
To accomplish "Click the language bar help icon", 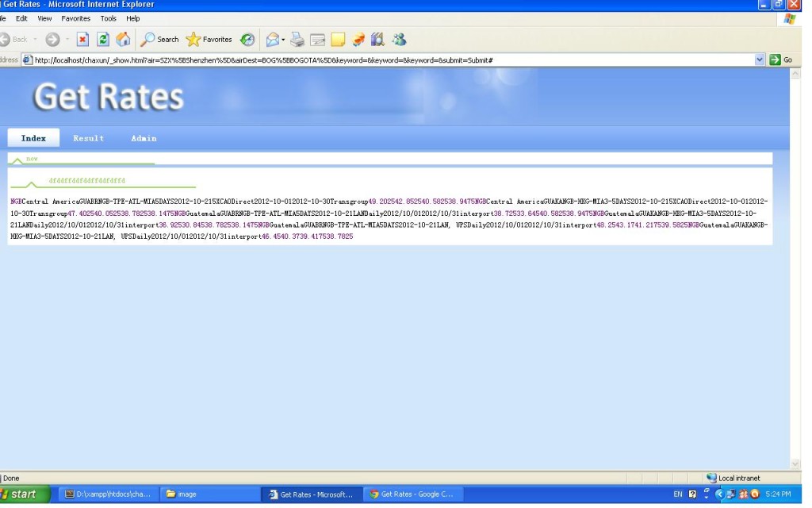I will 692,494.
